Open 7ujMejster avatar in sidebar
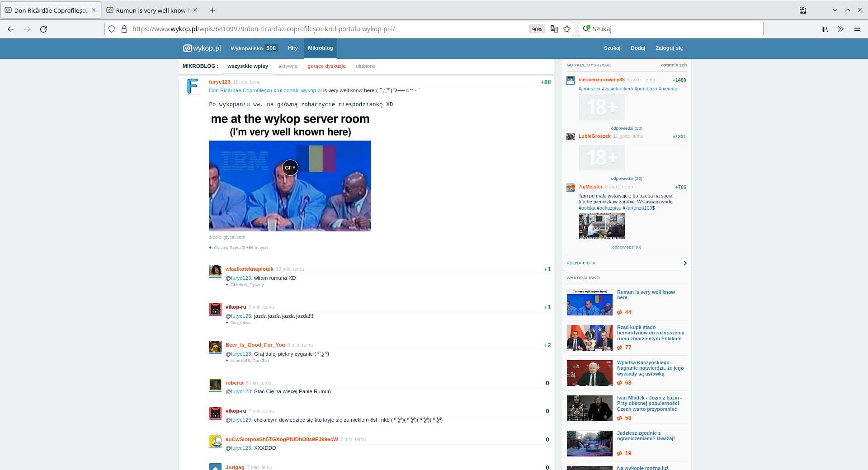The image size is (868, 470). click(571, 187)
